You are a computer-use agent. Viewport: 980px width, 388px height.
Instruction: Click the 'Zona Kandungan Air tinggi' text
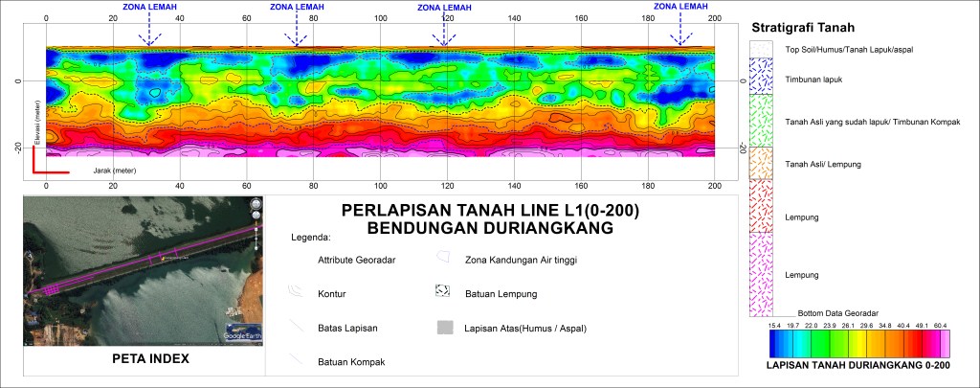pos(521,260)
